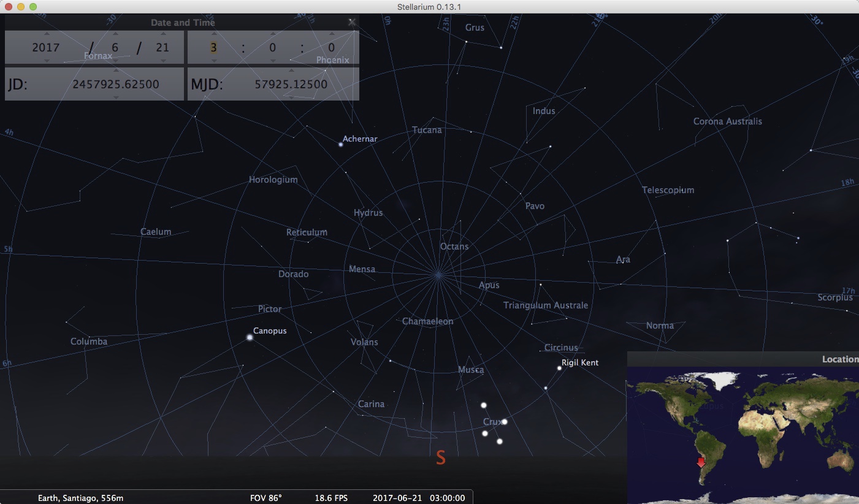Close the Date and Time dialog
This screenshot has width=859, height=504.
(x=352, y=22)
